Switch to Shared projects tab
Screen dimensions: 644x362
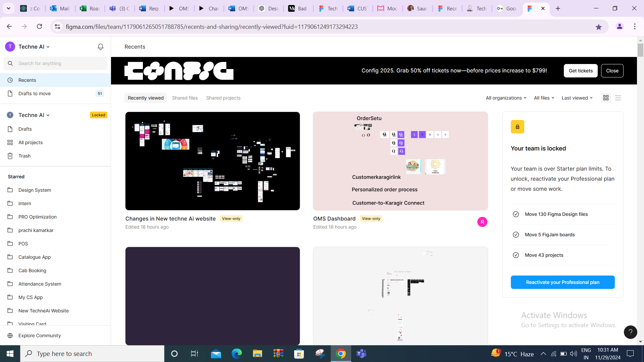click(223, 98)
